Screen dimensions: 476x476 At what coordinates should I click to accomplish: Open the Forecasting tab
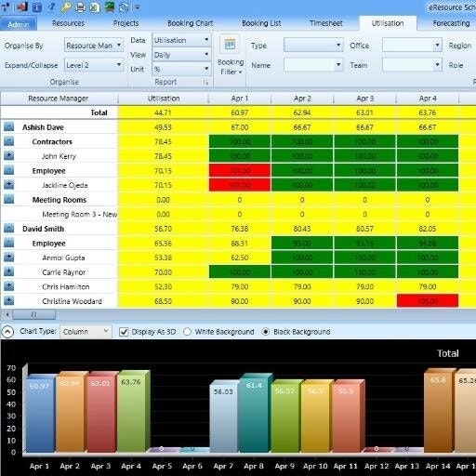click(x=451, y=23)
